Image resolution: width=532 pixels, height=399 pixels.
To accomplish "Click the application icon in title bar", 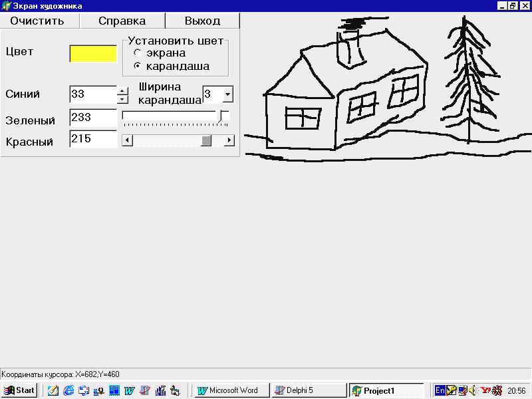I will coord(6,6).
